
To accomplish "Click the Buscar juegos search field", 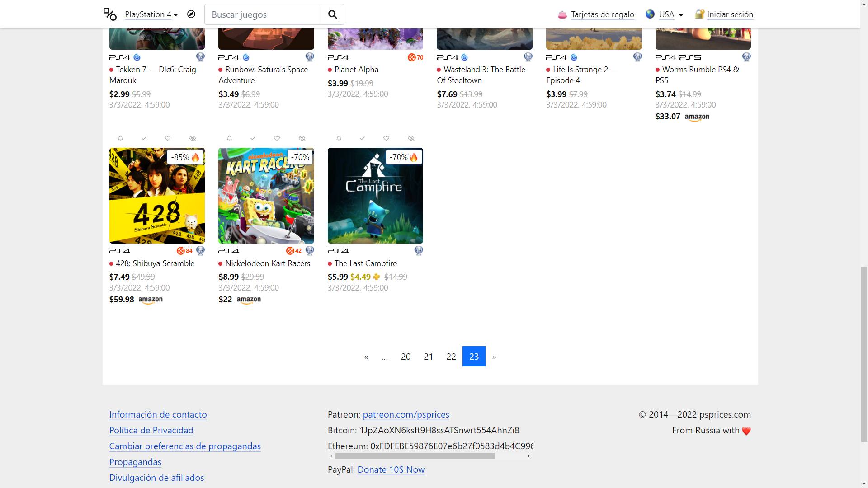I will pyautogui.click(x=263, y=14).
